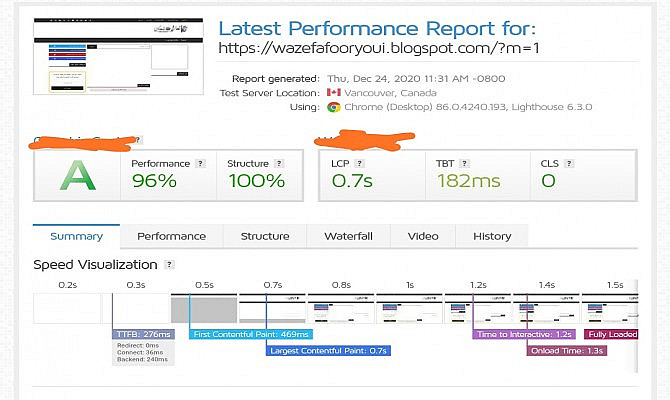This screenshot has width=670, height=400.
Task: Click the Chrome browser icon
Action: 333,107
